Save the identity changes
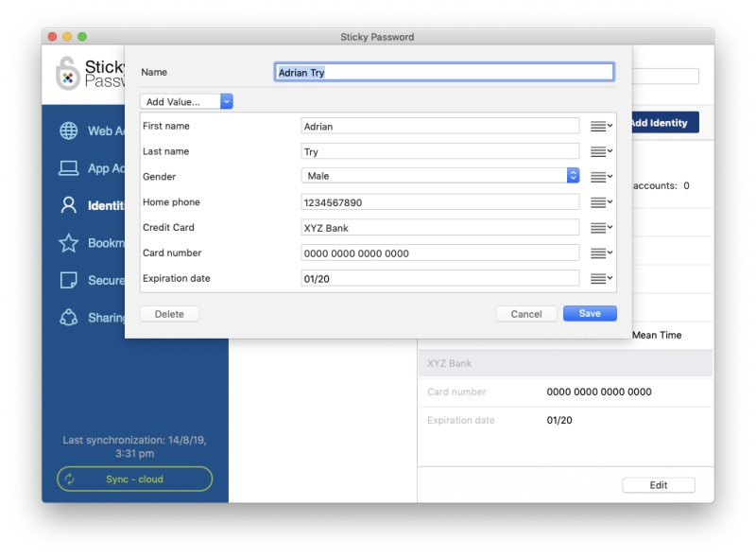The height and width of the screenshot is (558, 756). click(590, 314)
